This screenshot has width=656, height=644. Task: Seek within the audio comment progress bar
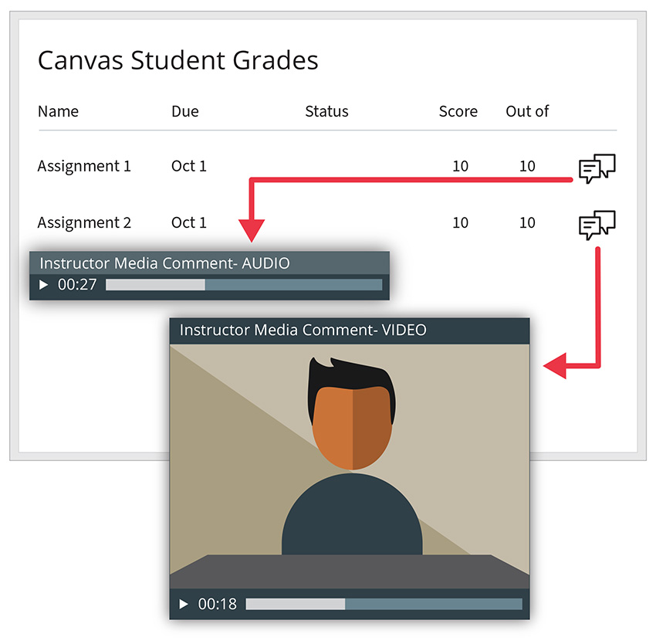[244, 285]
